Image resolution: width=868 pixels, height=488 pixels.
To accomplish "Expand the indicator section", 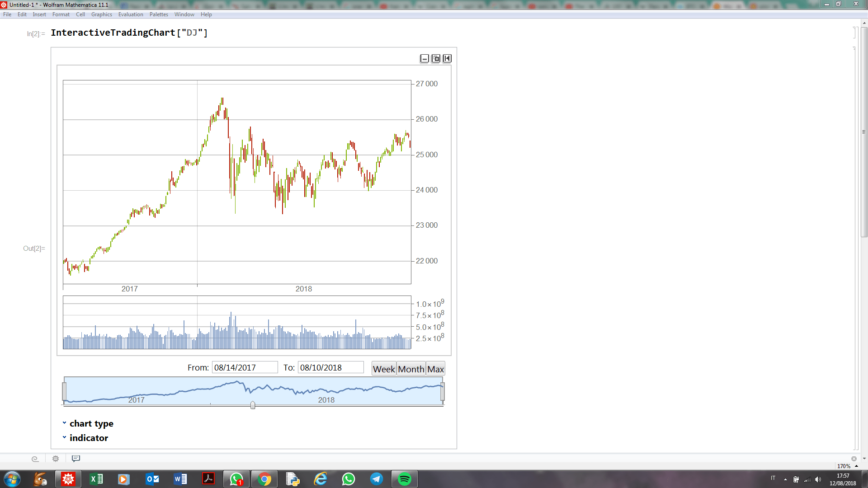I will pos(85,438).
